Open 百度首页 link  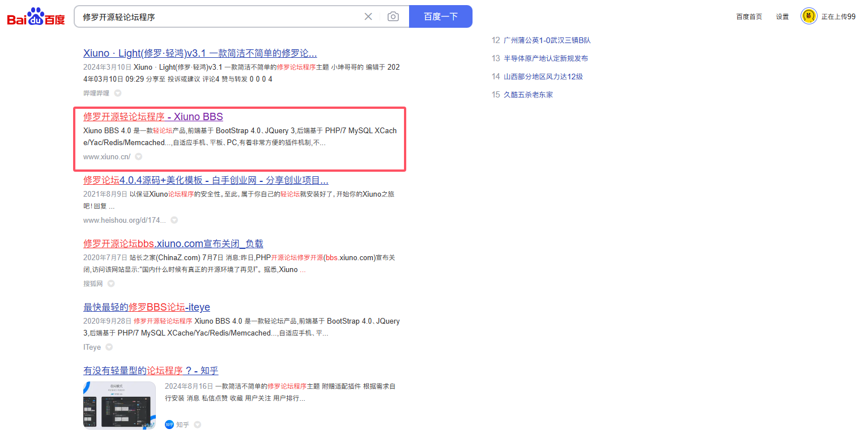pos(749,17)
